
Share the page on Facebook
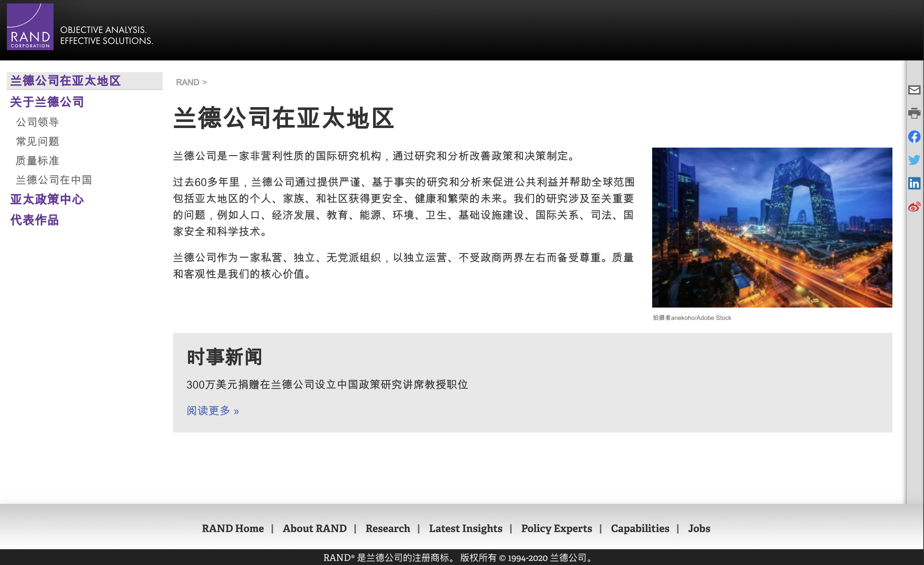[914, 137]
